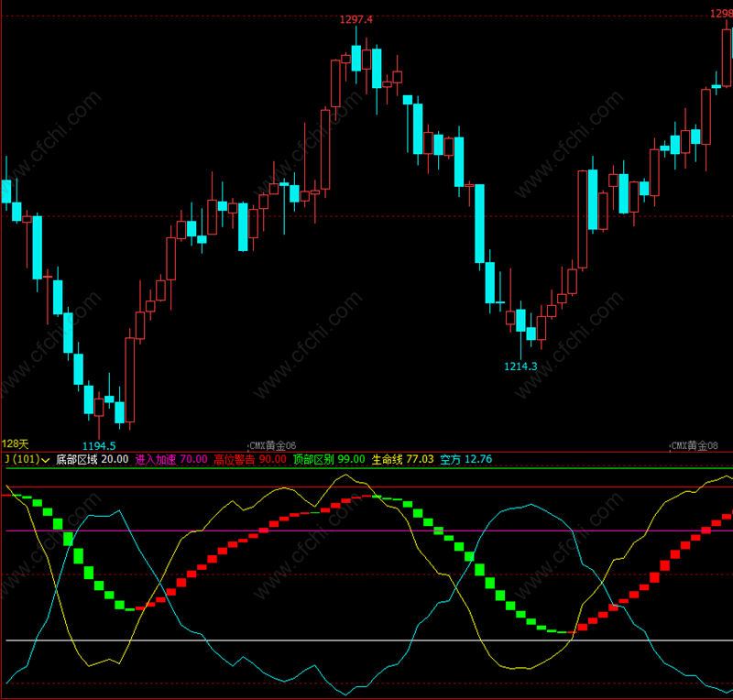
Task: Select the 生命线 77.03 indicator label
Action: click(x=402, y=459)
